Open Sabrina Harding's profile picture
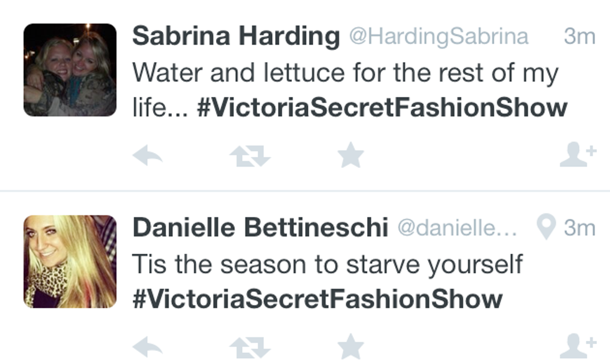Image resolution: width=610 pixels, height=364 pixels. click(x=70, y=70)
